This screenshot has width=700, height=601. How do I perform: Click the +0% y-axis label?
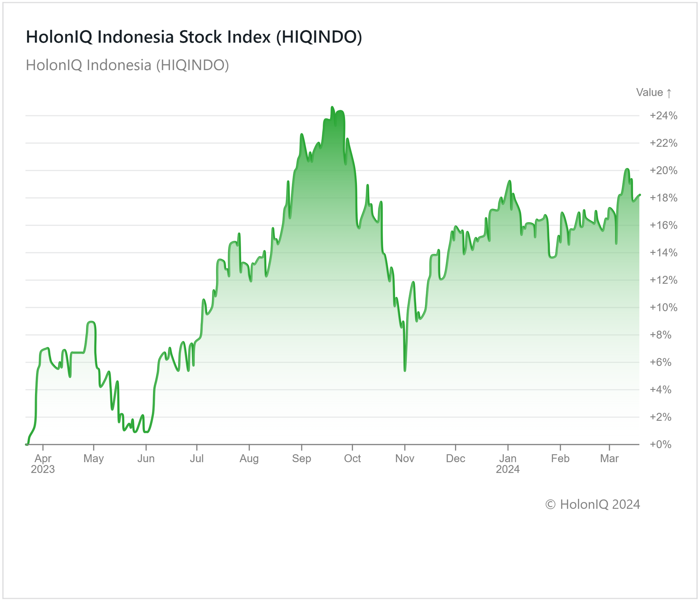click(660, 445)
